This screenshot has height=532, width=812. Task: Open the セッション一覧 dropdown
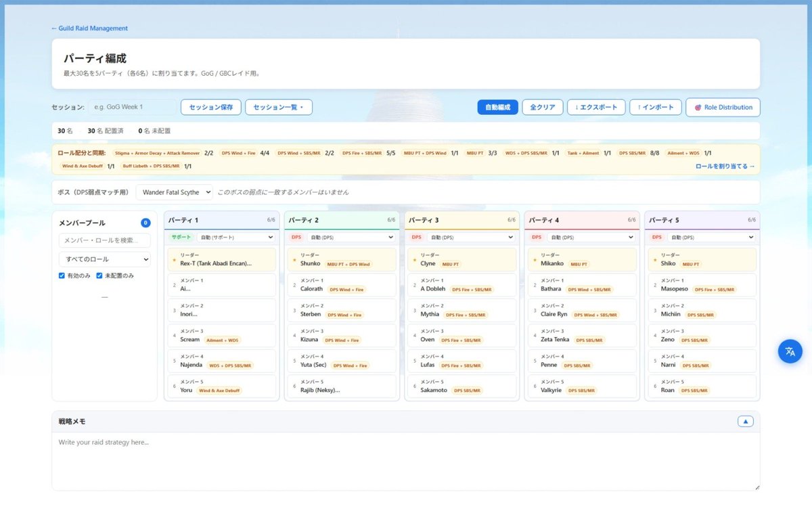tap(279, 107)
